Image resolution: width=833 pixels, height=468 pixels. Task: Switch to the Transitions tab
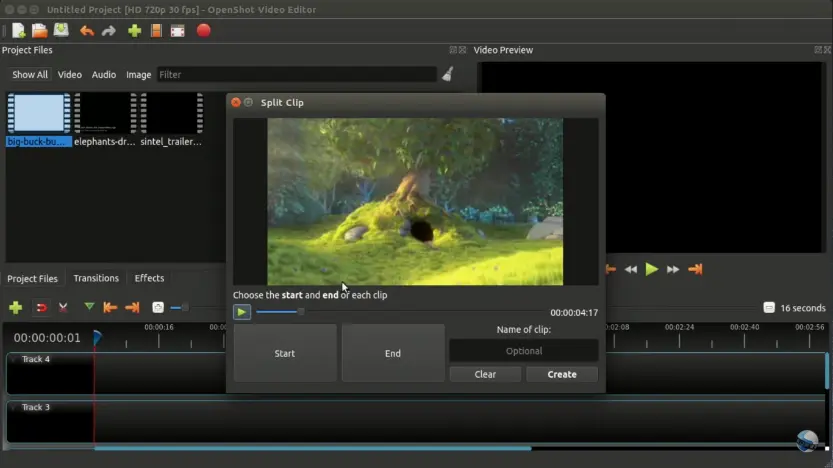[x=96, y=278]
